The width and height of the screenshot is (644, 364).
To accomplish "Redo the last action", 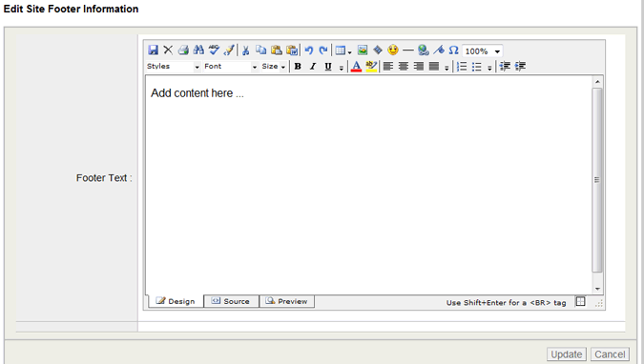I will point(323,51).
